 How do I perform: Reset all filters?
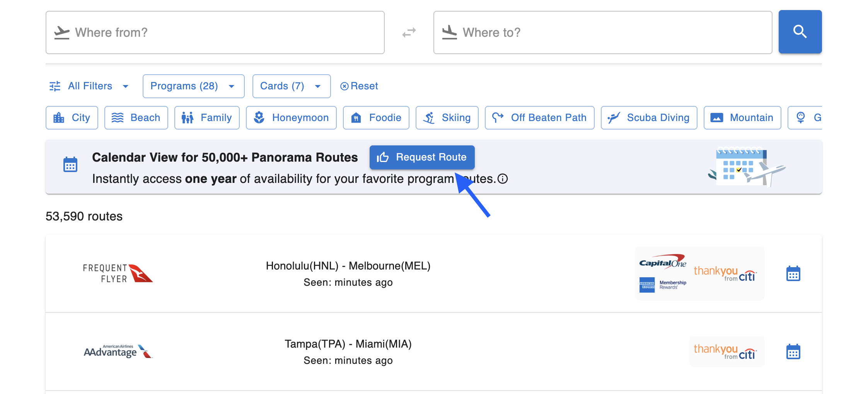(x=359, y=86)
